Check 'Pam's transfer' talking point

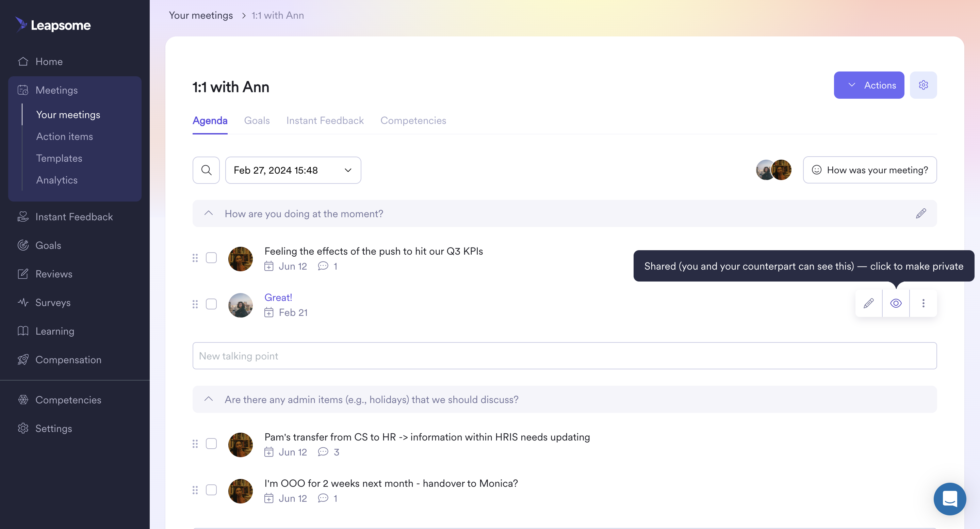point(211,444)
